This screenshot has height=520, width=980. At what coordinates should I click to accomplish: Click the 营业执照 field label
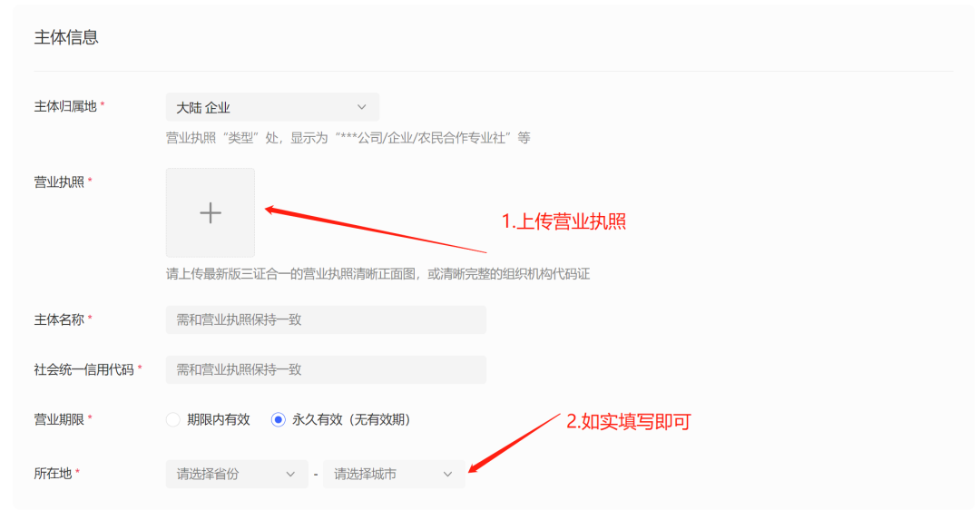(x=59, y=182)
